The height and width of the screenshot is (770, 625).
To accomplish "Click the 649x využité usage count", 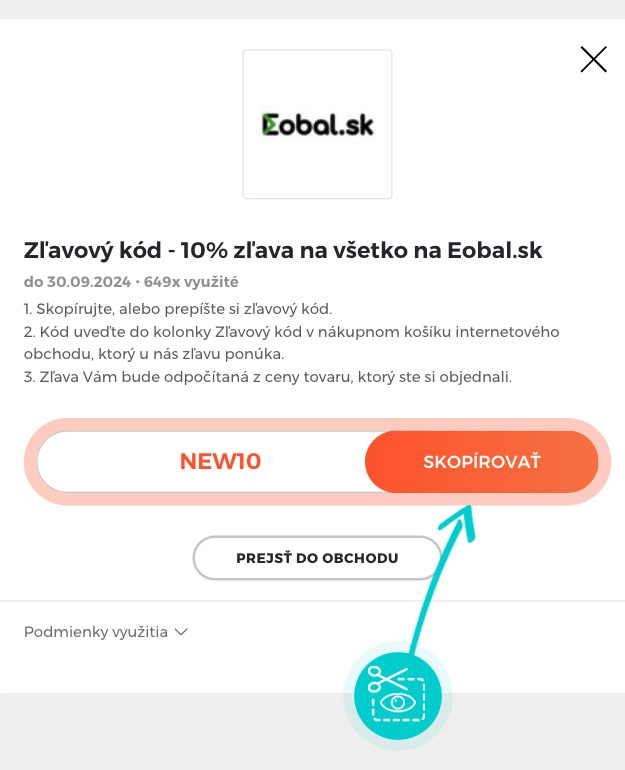I will [191, 282].
